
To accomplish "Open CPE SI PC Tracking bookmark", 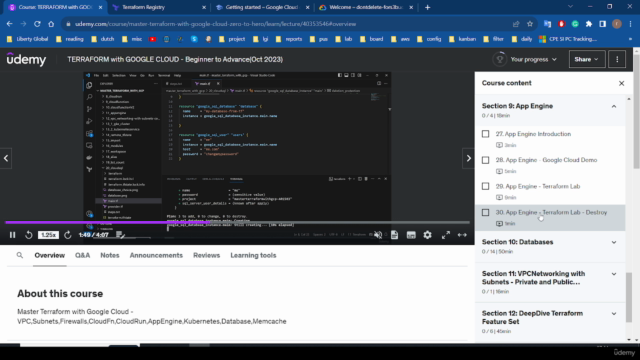I will [568, 39].
